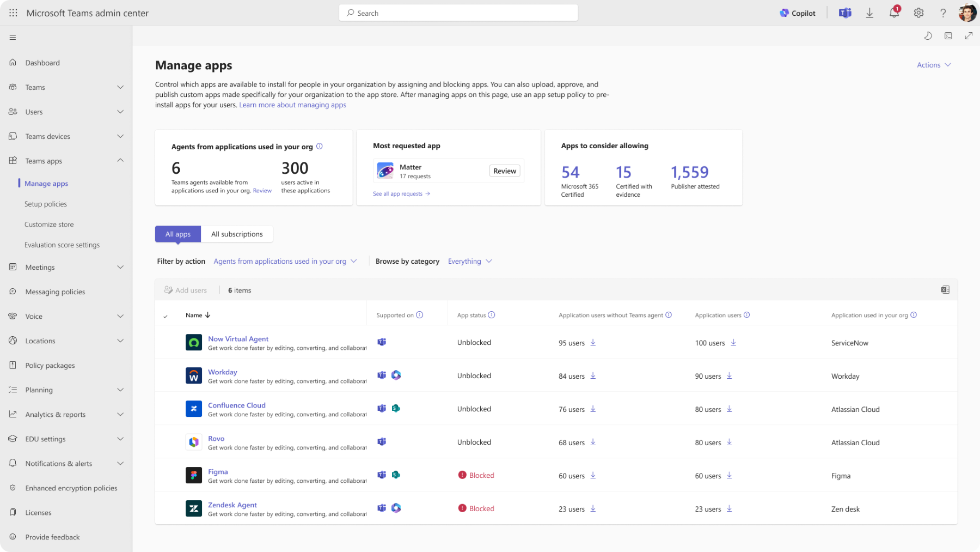Image resolution: width=980 pixels, height=552 pixels.
Task: Expand the Teams devices section
Action: pos(120,136)
